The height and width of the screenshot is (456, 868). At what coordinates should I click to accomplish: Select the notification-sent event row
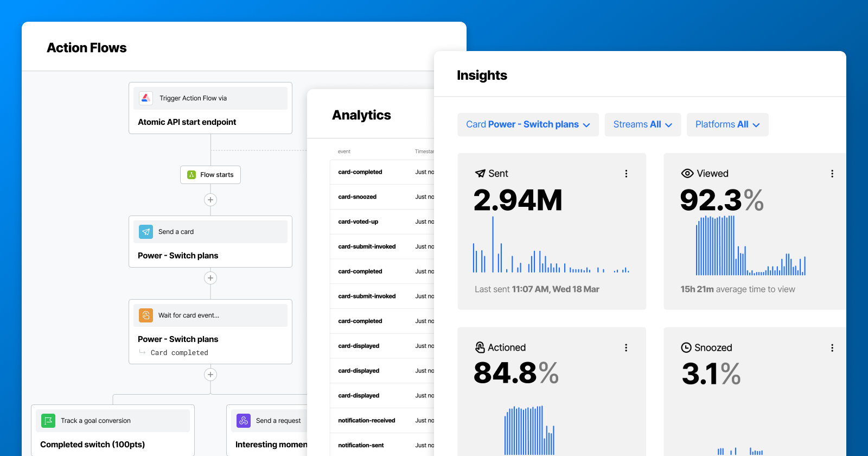click(x=382, y=445)
